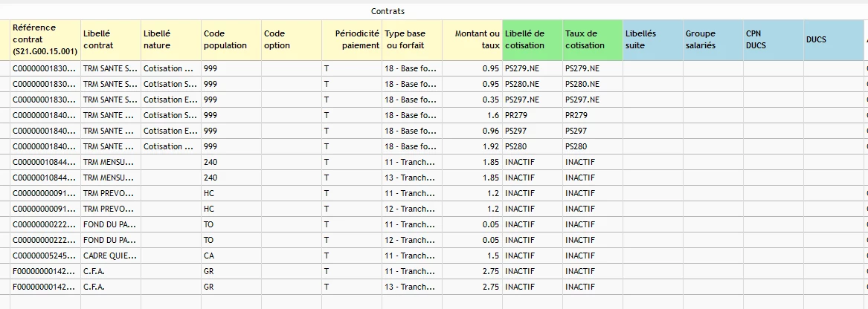Sort by the Libellé contrat column header
This screenshot has height=309, width=868.
110,39
